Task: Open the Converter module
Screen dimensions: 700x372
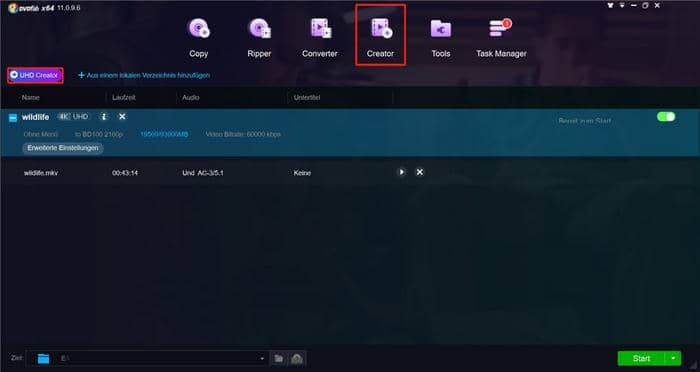Action: coord(320,38)
